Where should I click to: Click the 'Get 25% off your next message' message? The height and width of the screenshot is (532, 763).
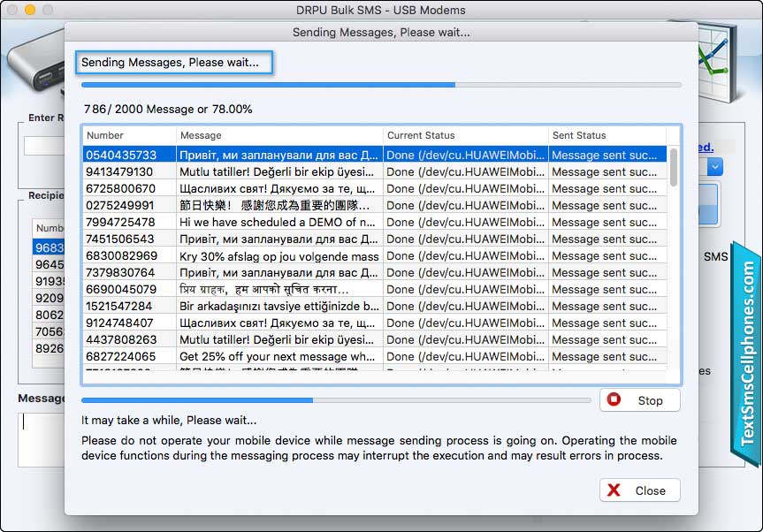(278, 356)
